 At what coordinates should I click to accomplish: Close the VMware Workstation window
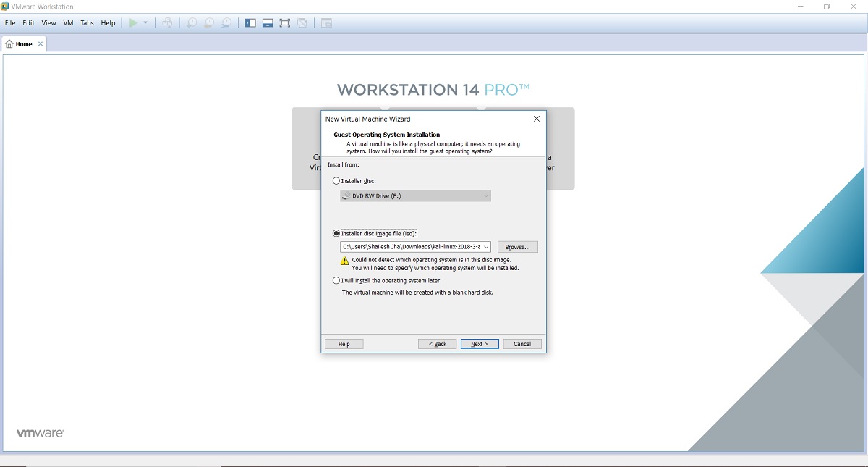pyautogui.click(x=854, y=7)
